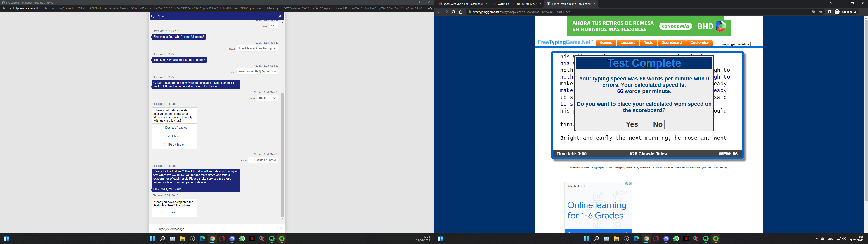Open the Chrome side panel

click(830, 12)
